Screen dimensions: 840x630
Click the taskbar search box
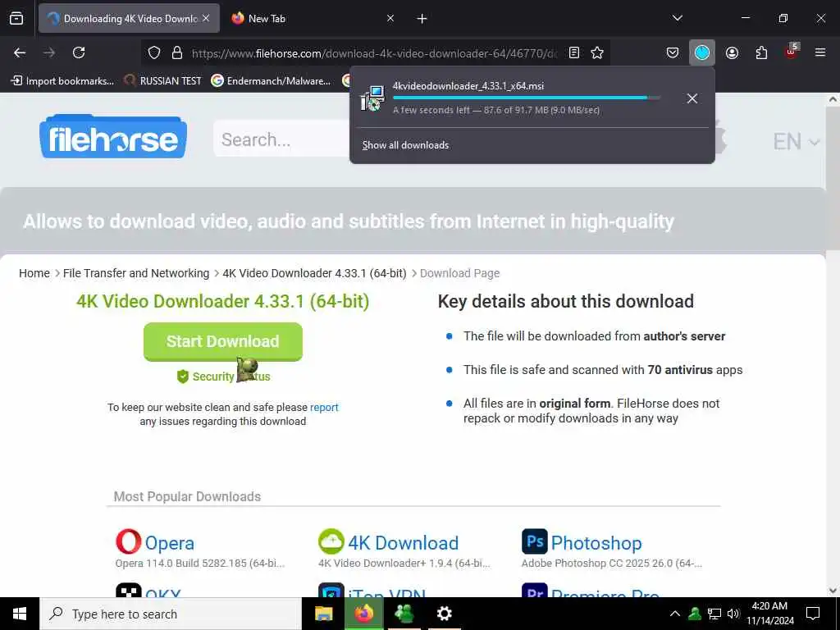click(x=171, y=614)
